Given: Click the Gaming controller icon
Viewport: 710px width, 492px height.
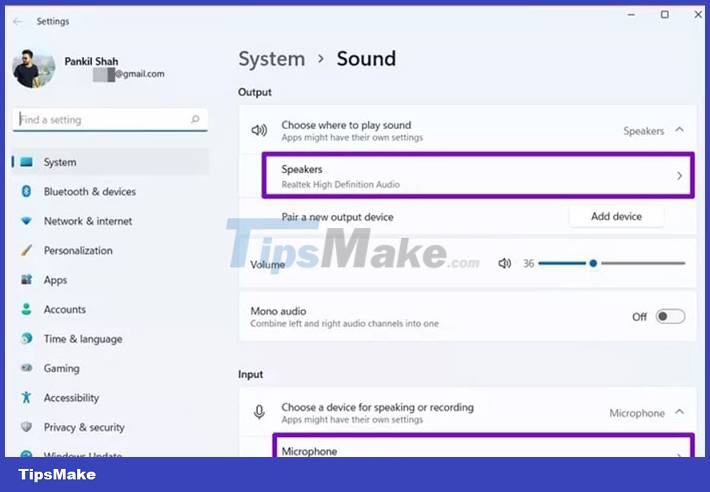Looking at the screenshot, I should click(x=26, y=368).
